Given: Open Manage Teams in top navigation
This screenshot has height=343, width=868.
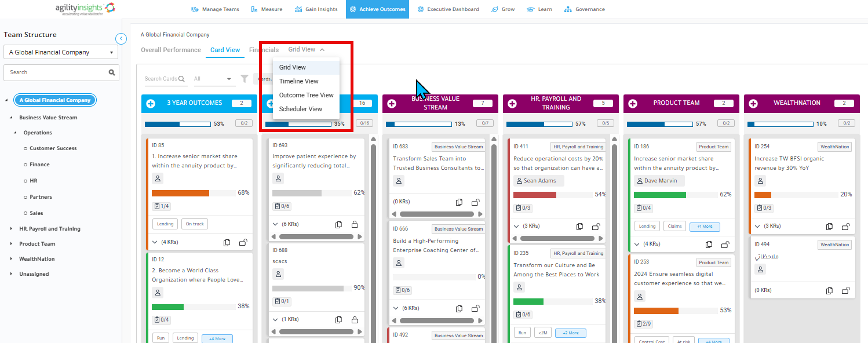Looking at the screenshot, I should 214,9.
